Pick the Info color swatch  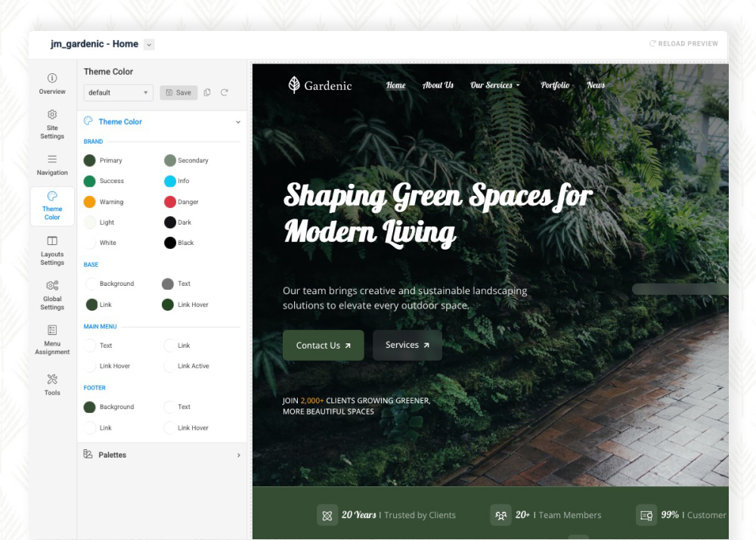tap(169, 182)
